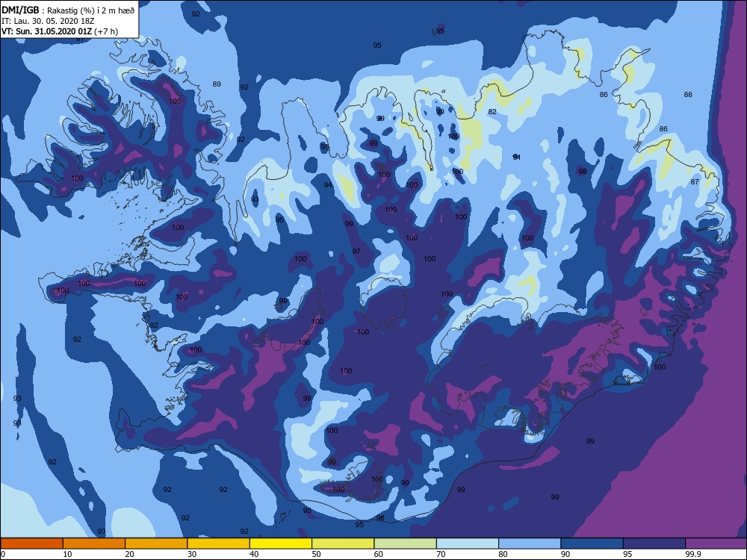Viewport: 747px width, 560px height.
Task: Select the dark navy 95–99.9 legend swatch
Action: point(654,544)
